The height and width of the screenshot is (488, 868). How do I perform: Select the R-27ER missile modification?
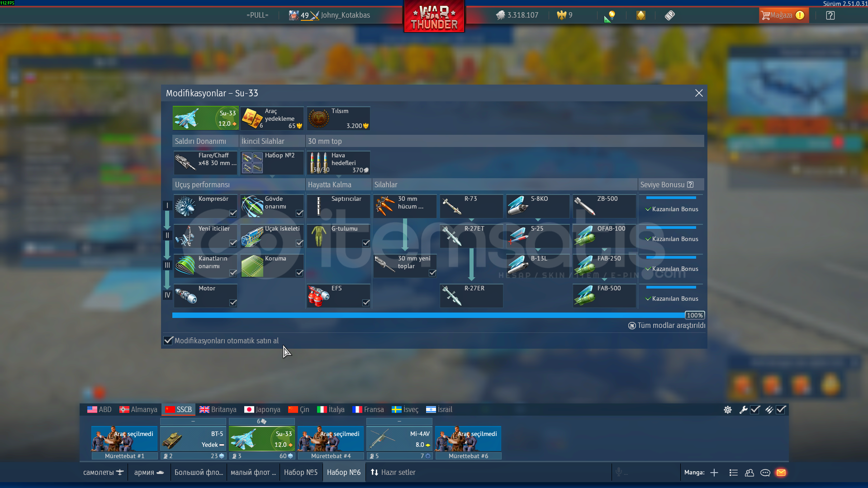[x=471, y=296]
